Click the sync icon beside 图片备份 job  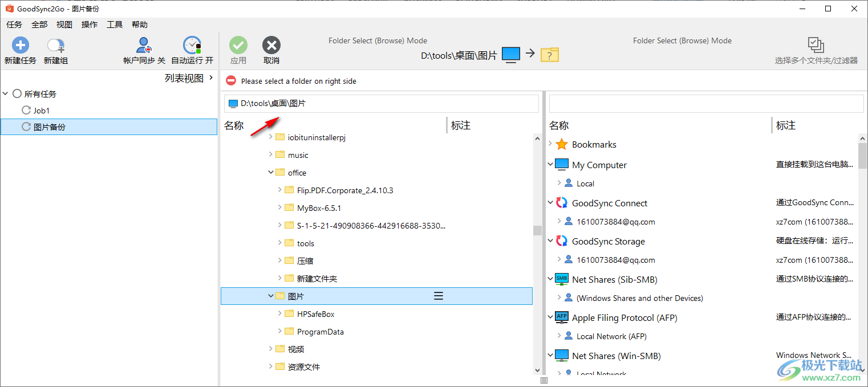point(26,127)
